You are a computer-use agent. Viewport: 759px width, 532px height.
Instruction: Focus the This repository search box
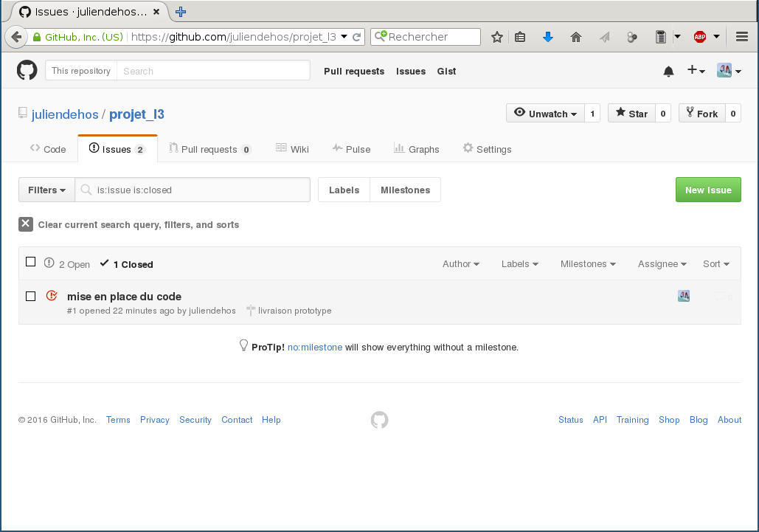[x=213, y=71]
